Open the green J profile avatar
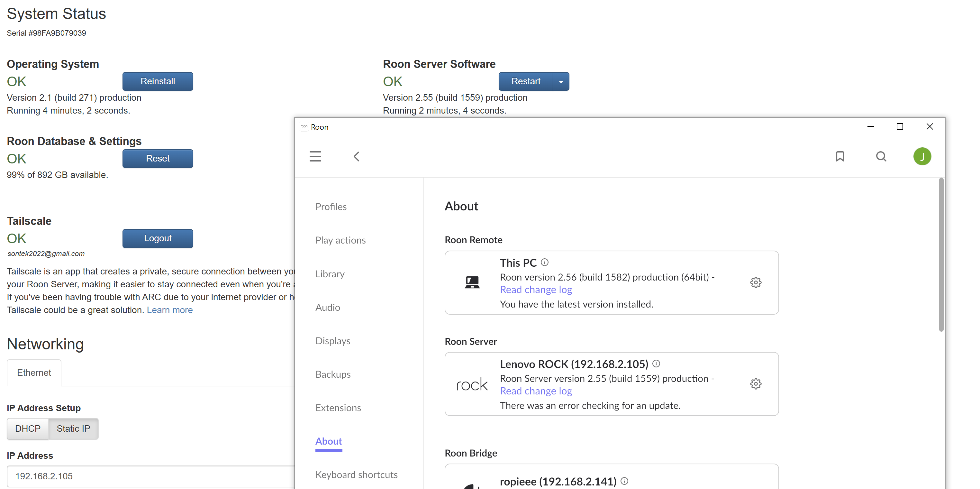 tap(922, 156)
